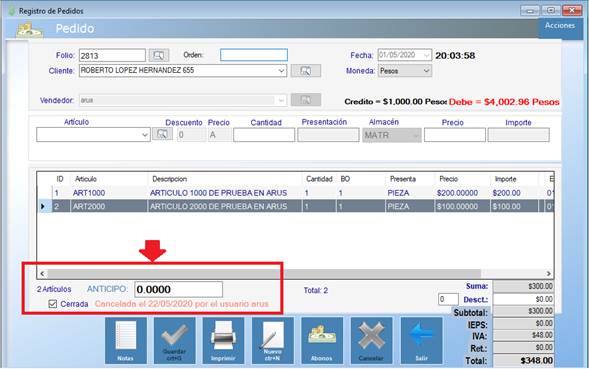Search client with magnifier button
The image size is (589, 369).
306,71
